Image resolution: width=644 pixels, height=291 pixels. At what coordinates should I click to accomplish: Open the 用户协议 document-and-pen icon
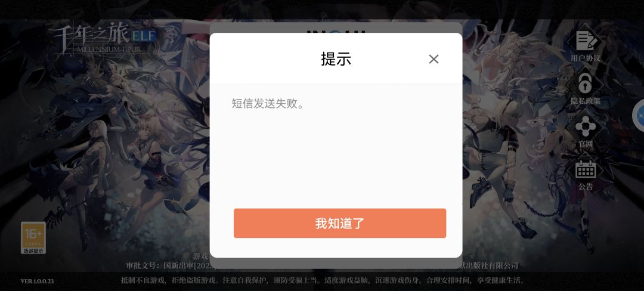click(x=586, y=41)
